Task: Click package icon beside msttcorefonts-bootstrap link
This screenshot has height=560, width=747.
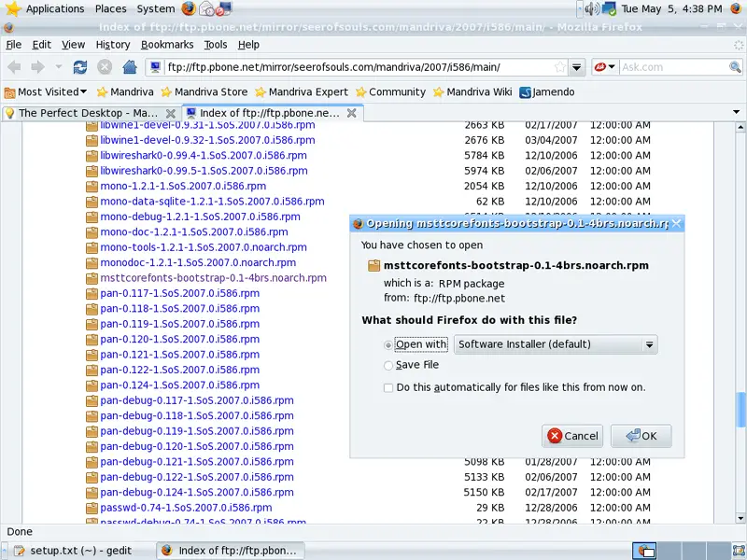Action: point(92,278)
